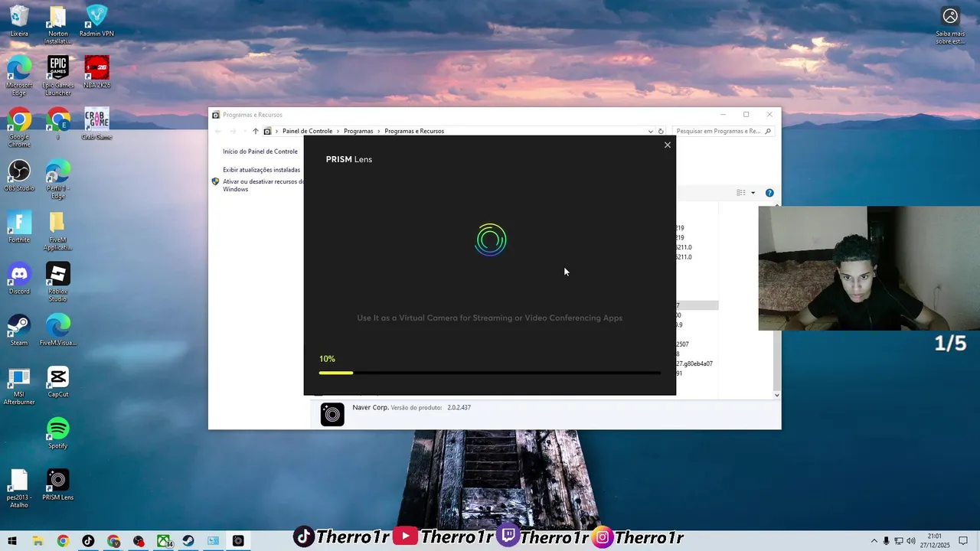Open the FiveM Application folder on desktop
980x551 pixels.
pos(58,230)
